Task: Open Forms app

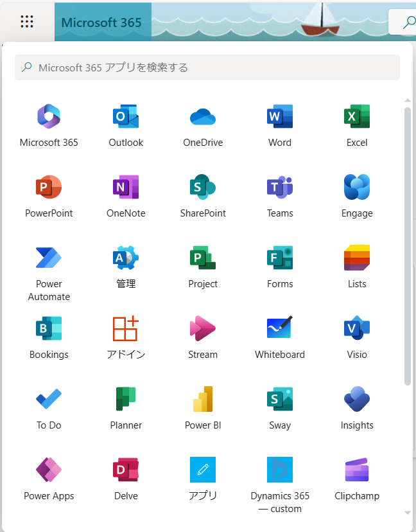Action: (x=280, y=258)
